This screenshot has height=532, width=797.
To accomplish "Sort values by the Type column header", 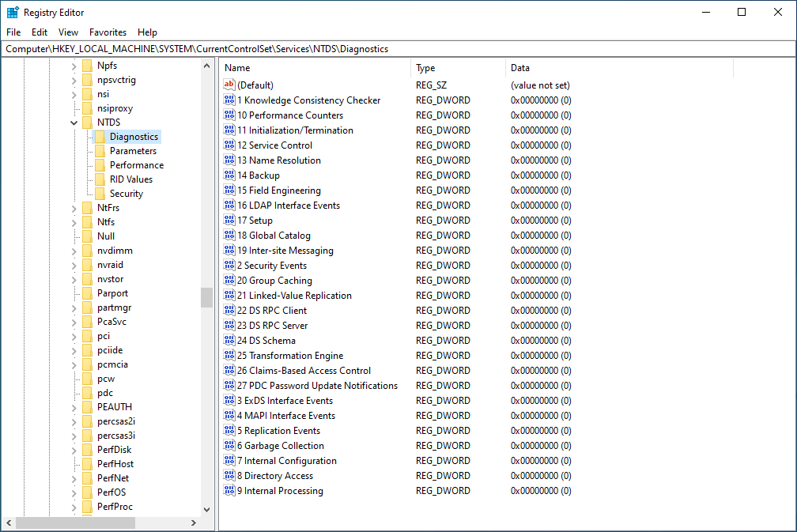I will coord(457,68).
